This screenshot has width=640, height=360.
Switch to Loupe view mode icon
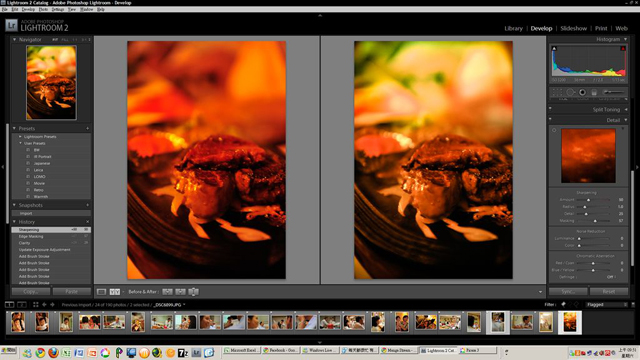(x=102, y=292)
